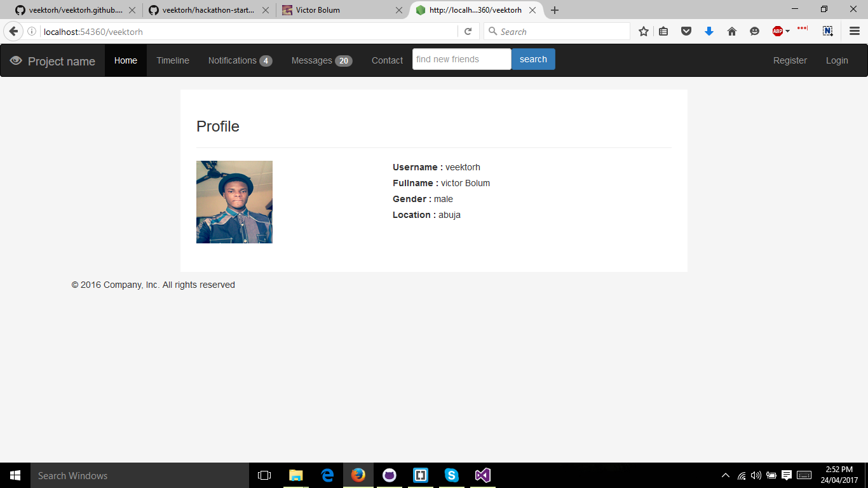Bookmark this page using the star icon
Screen dimensions: 868x488
643,30
